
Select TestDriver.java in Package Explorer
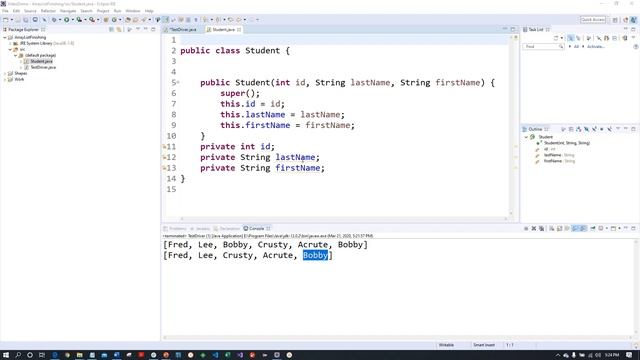[x=43, y=67]
